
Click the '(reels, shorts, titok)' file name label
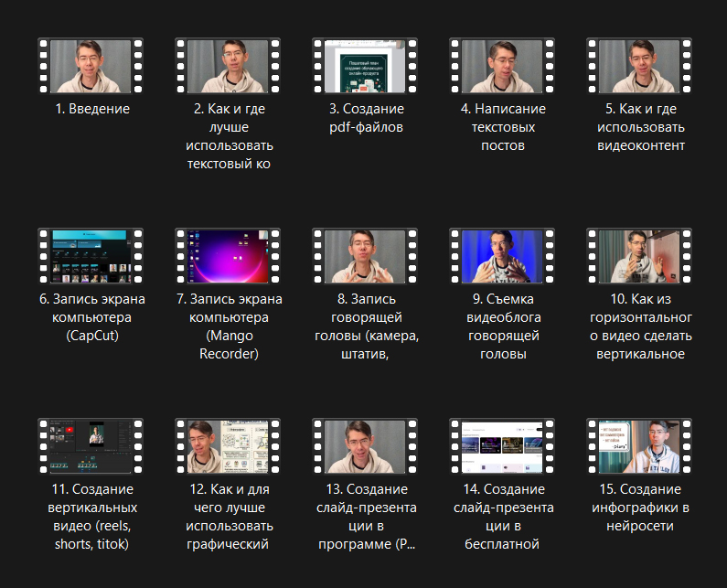(91, 535)
